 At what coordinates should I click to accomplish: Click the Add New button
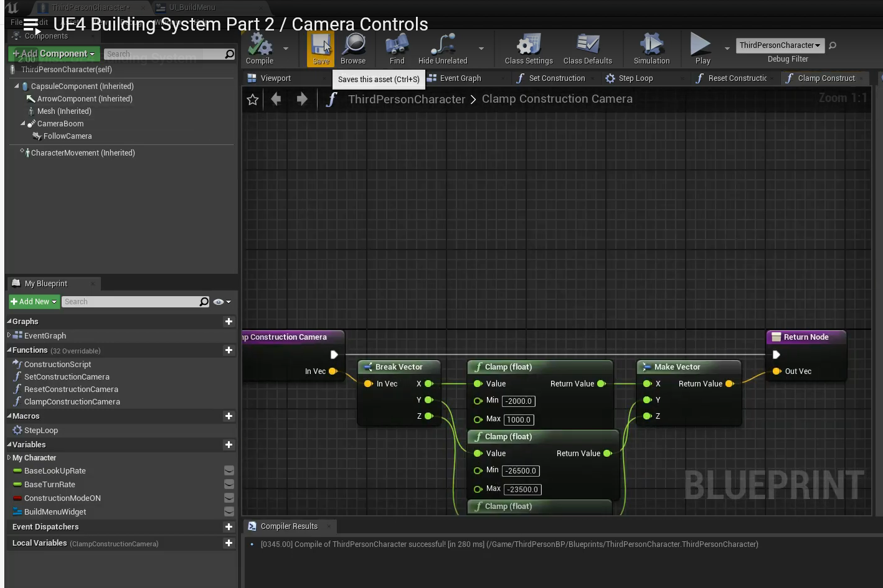pos(34,302)
